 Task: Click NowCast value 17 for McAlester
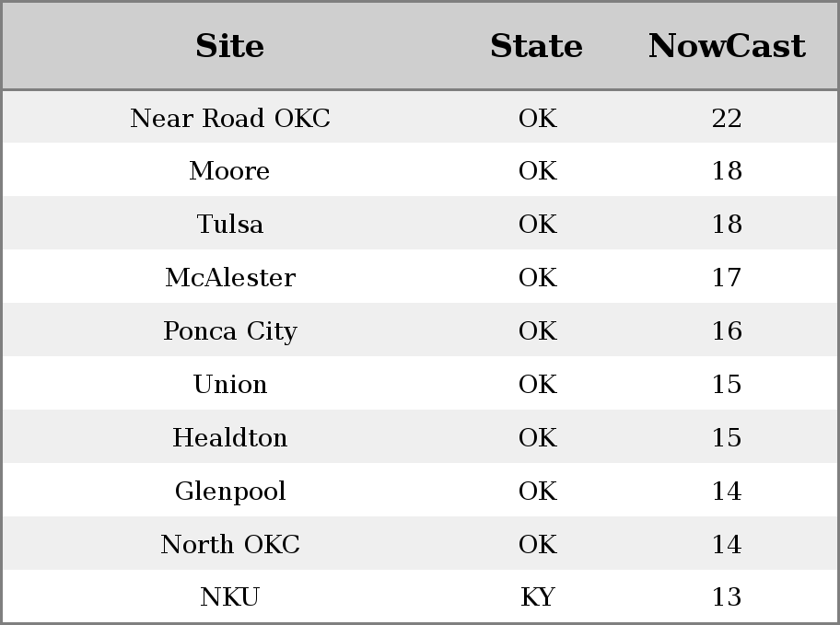click(x=727, y=277)
